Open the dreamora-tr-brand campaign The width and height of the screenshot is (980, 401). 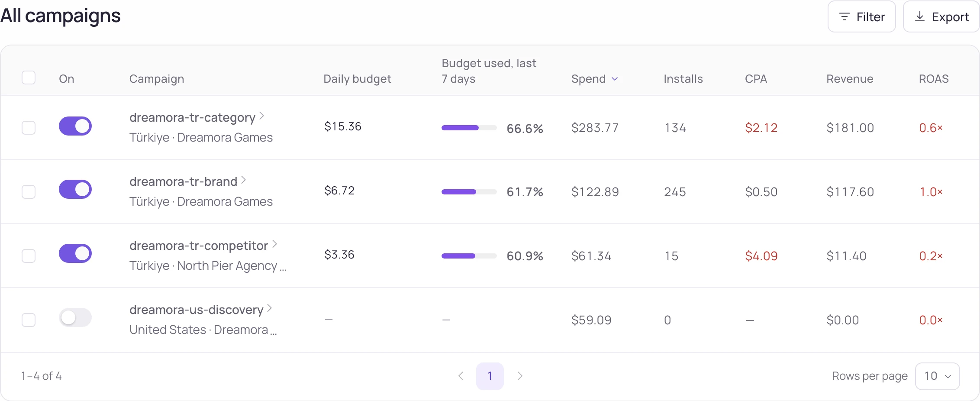[187, 181]
